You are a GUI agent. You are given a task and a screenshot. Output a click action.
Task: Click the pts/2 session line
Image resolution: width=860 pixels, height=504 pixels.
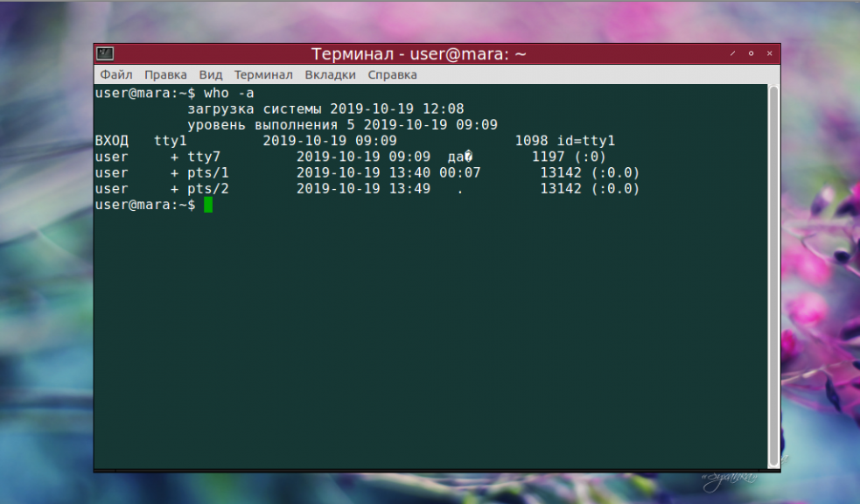click(x=367, y=189)
